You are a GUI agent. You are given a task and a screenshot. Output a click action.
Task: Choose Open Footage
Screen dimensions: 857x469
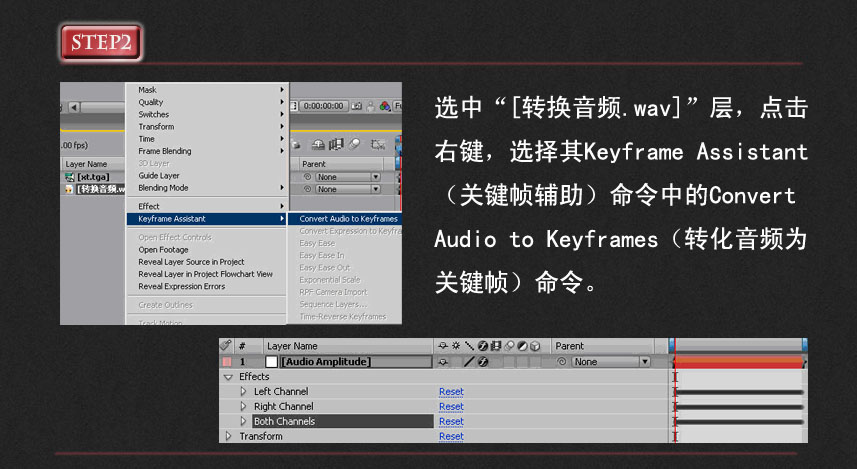tap(207, 249)
